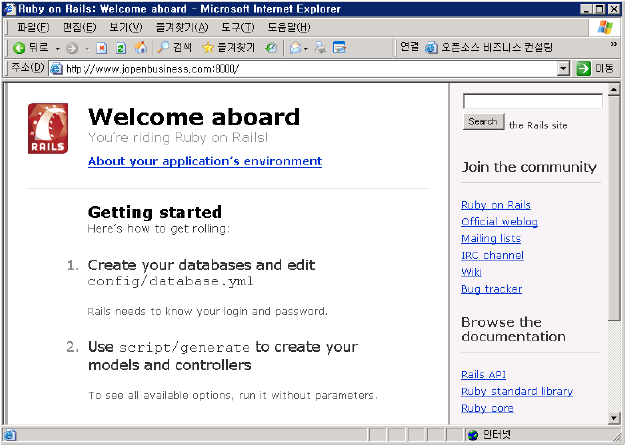Click the Print icon
The width and height of the screenshot is (625, 445).
[320, 48]
